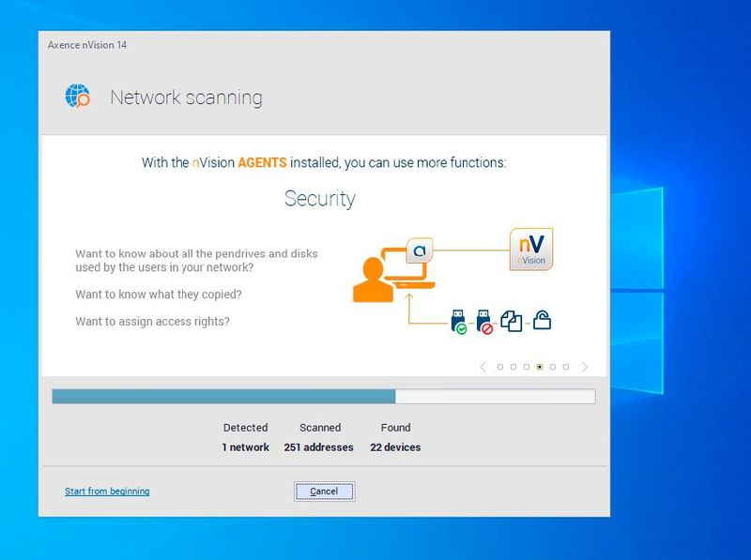Select the copied files icon

(513, 319)
